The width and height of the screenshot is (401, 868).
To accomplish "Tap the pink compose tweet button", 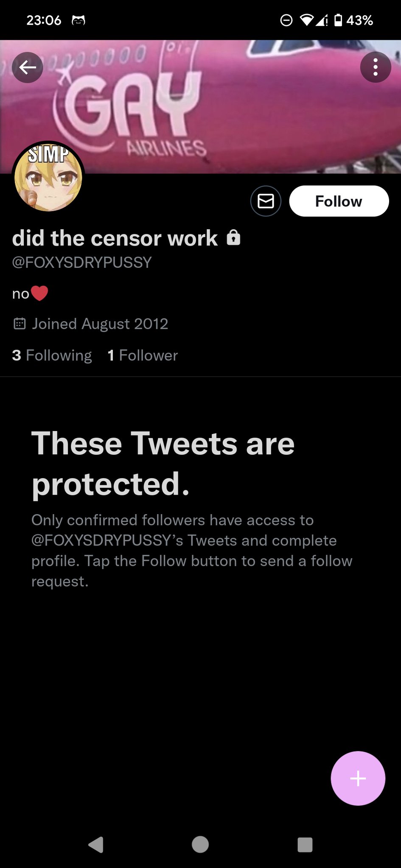I will tap(358, 778).
